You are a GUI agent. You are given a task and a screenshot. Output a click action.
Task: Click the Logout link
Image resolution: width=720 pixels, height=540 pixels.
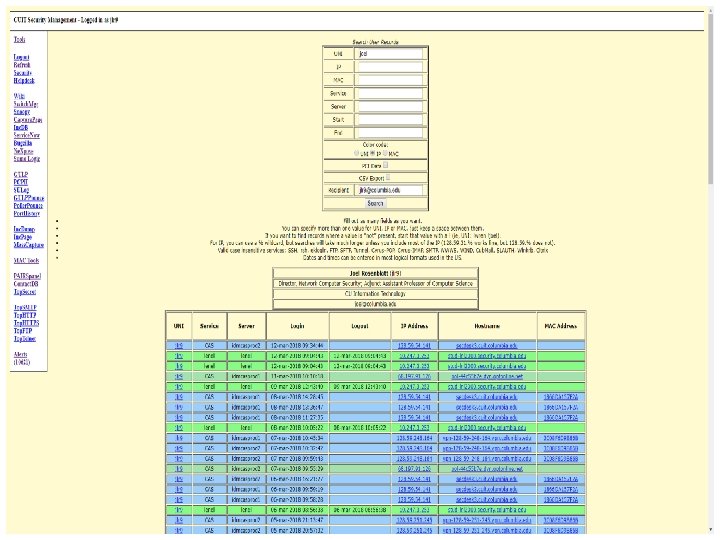point(21,57)
